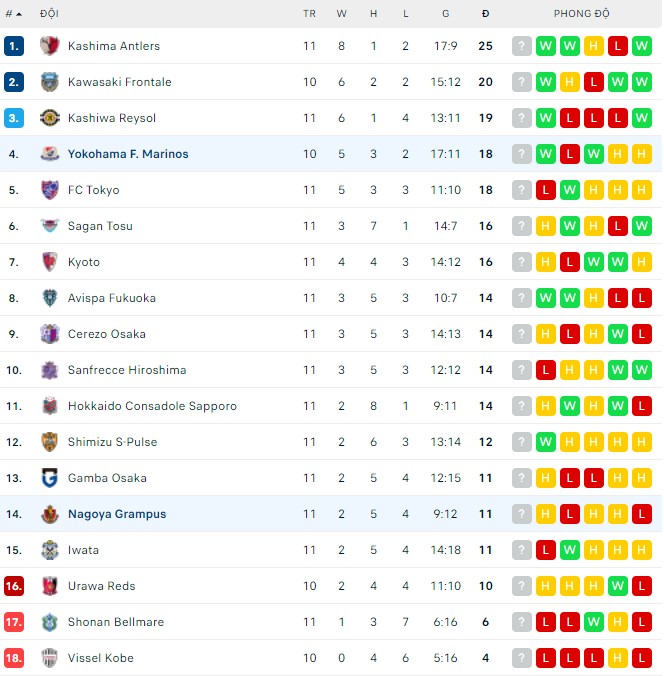Screen dimensions: 664x676
Task: Click the Kashiwa Reysol team badge
Action: (x=49, y=118)
